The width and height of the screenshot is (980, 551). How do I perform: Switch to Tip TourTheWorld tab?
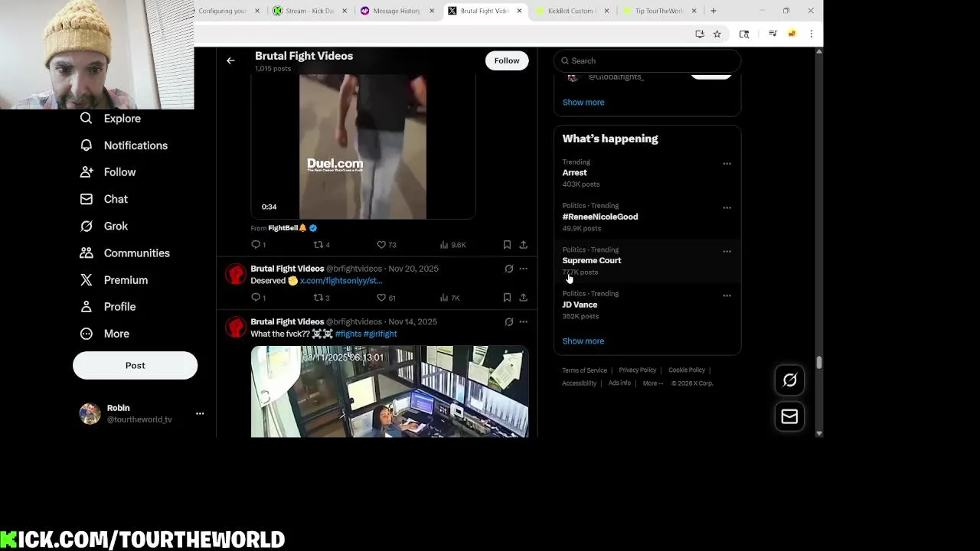point(658,11)
